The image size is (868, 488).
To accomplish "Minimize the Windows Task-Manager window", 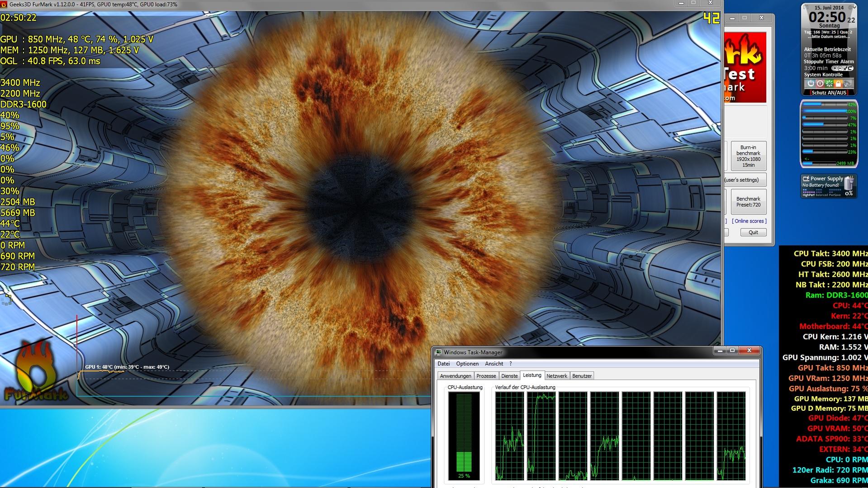I will [720, 351].
